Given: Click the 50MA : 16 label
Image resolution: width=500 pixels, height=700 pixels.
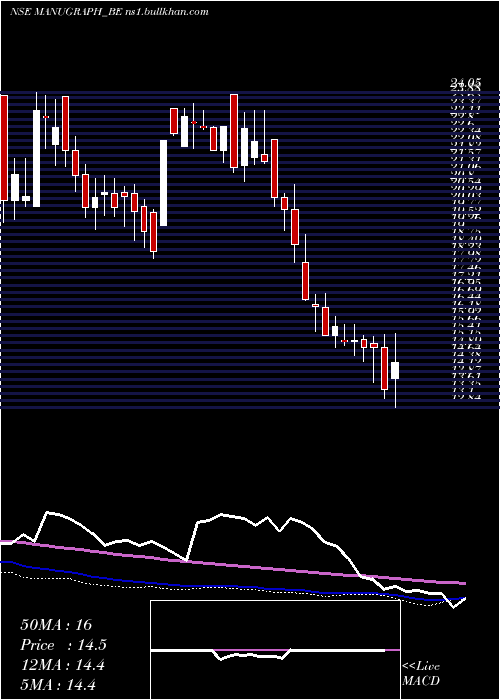Looking at the screenshot, I should (x=56, y=625).
